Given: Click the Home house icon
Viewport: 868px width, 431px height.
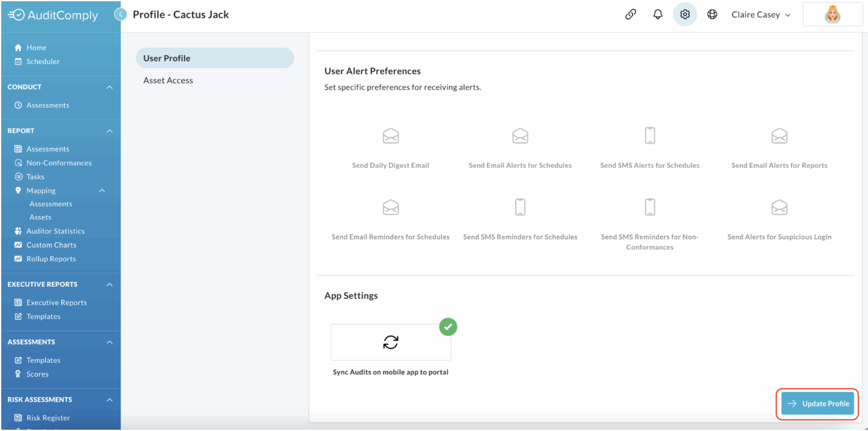Looking at the screenshot, I should [x=18, y=48].
